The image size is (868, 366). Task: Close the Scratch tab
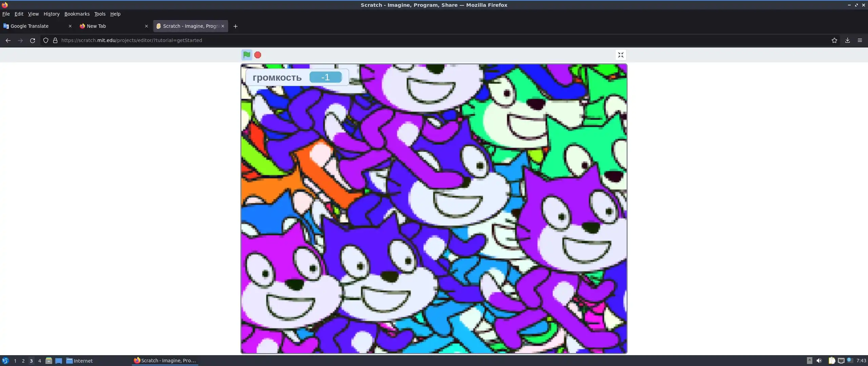[223, 26]
